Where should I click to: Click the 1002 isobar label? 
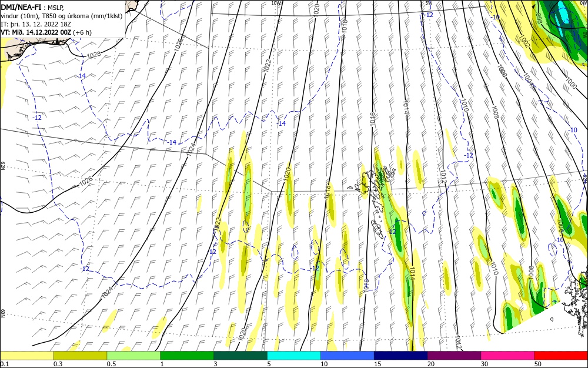click(524, 42)
